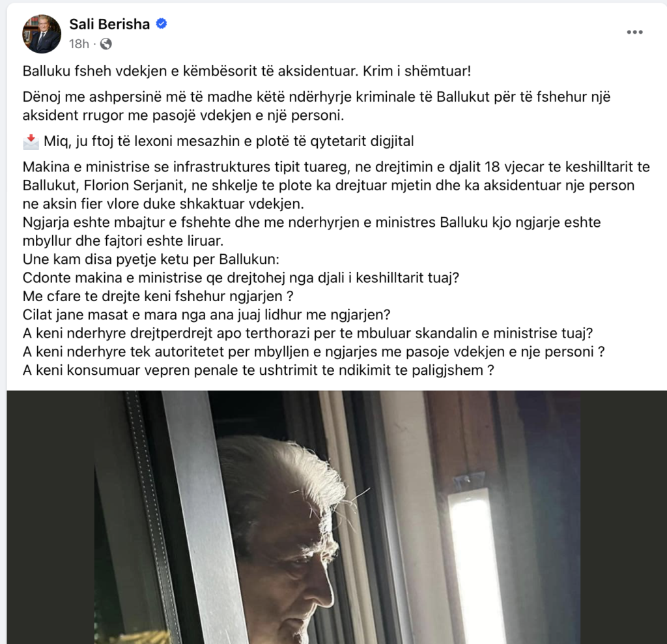Click paragraph starting 'Dënoj me ashpersinë'
Viewport: 667px width, 644px height.
coord(317,106)
